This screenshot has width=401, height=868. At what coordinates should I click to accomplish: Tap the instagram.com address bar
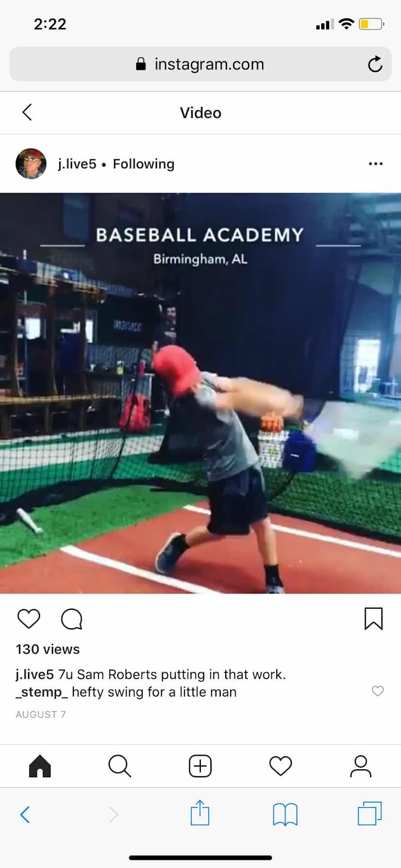pos(200,64)
